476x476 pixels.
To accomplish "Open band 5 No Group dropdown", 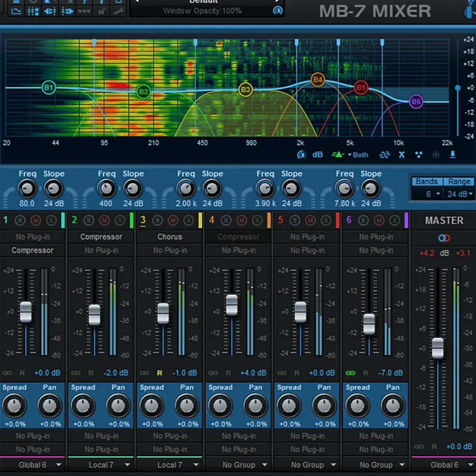I will (307, 465).
